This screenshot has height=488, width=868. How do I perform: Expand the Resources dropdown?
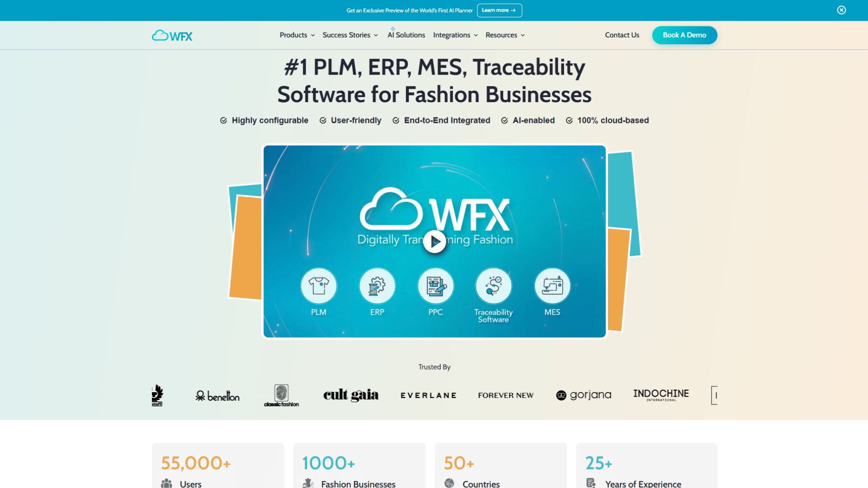pyautogui.click(x=505, y=35)
